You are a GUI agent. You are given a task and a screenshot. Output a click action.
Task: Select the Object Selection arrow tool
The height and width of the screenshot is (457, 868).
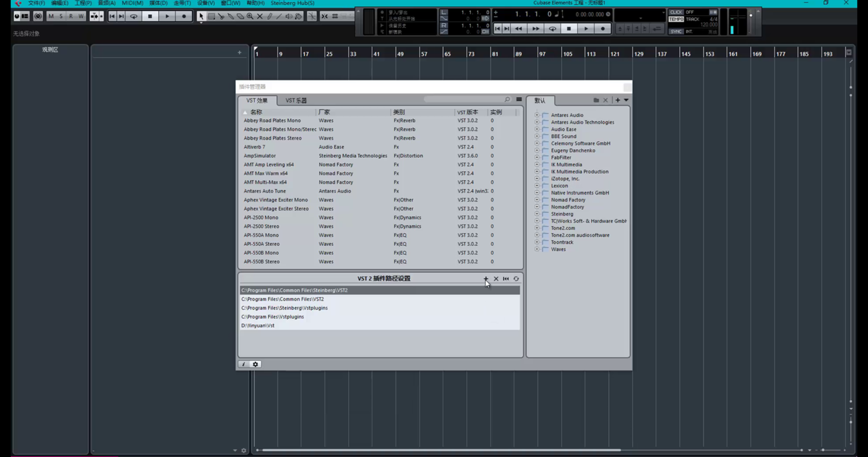[201, 16]
